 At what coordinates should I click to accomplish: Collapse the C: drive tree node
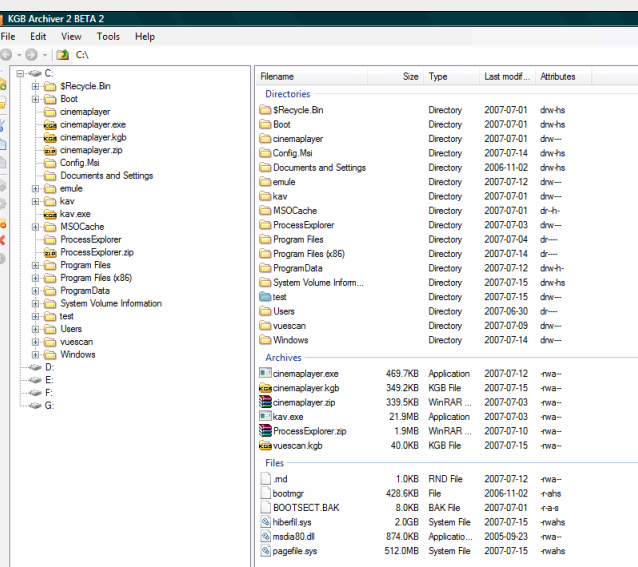click(20, 74)
